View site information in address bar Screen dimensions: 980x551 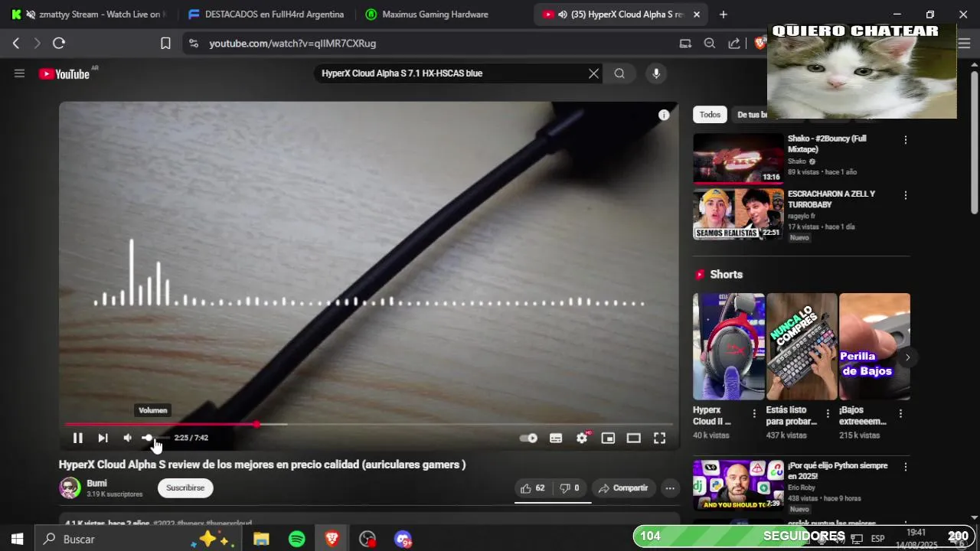pyautogui.click(x=194, y=44)
